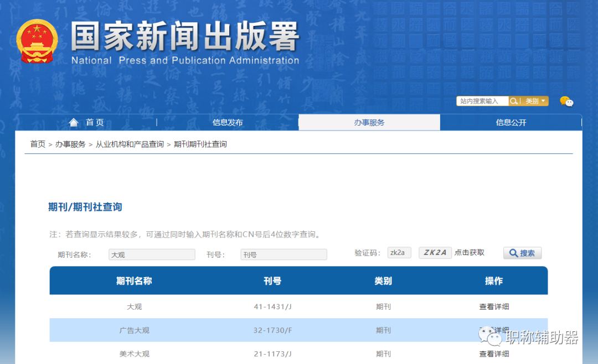Open the 信息公开 navigation tab

click(511, 122)
